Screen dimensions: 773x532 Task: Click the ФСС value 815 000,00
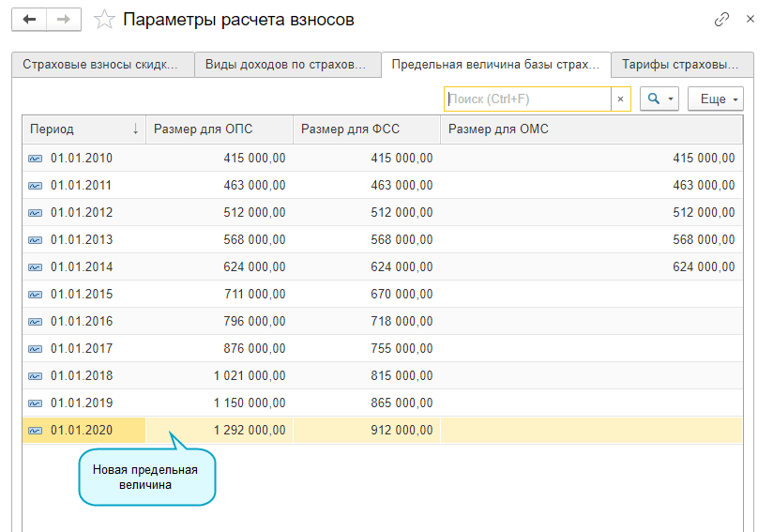402,375
